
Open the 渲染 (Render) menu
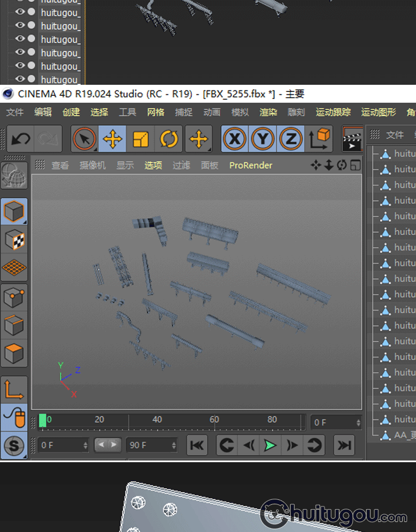click(x=268, y=112)
